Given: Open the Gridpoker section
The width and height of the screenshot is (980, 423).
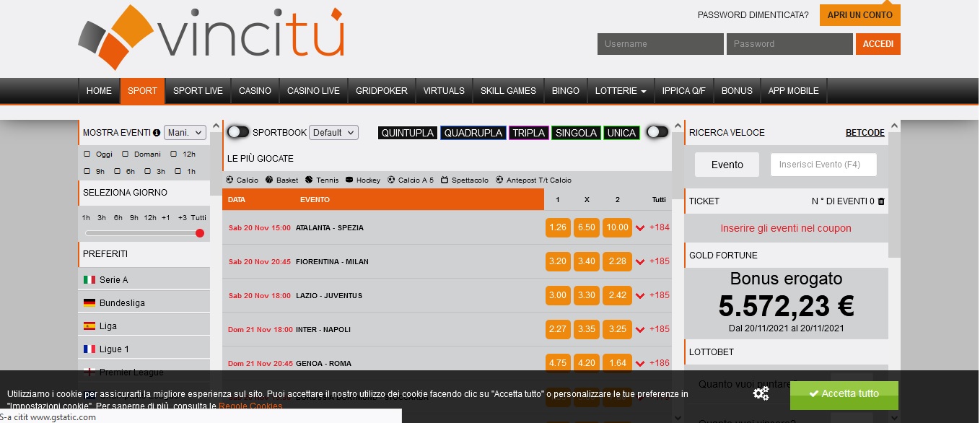Looking at the screenshot, I should (382, 91).
